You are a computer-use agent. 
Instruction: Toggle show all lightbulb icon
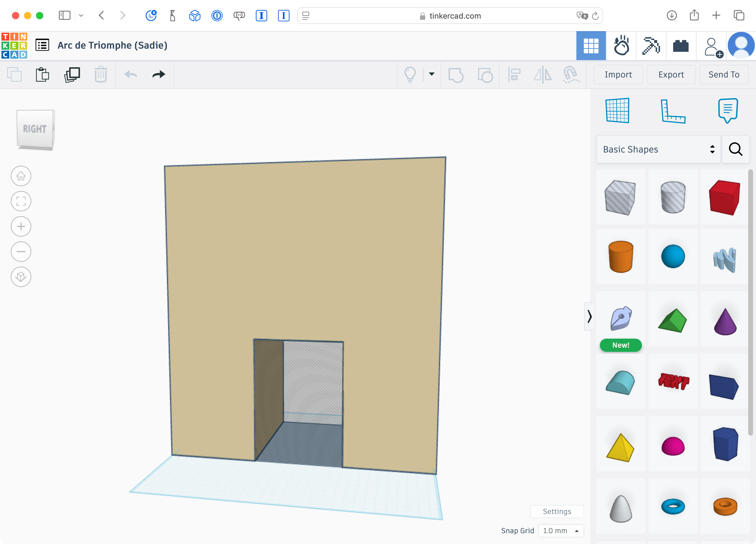point(410,74)
